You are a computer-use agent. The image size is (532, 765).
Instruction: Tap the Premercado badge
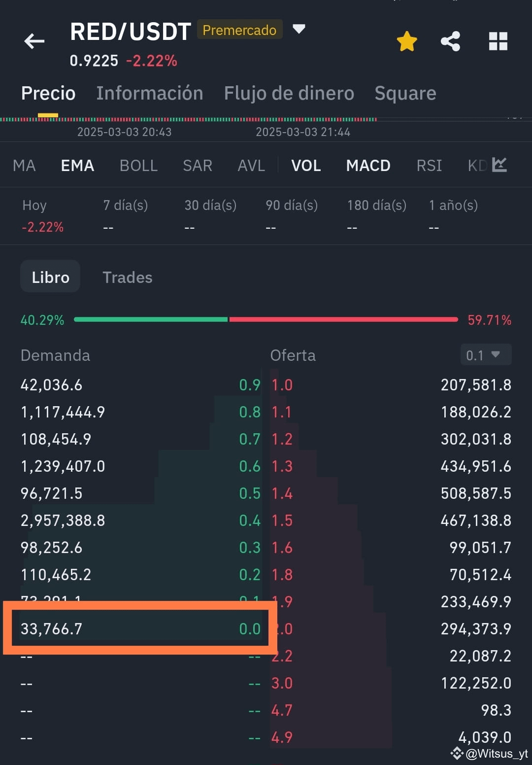click(x=239, y=30)
